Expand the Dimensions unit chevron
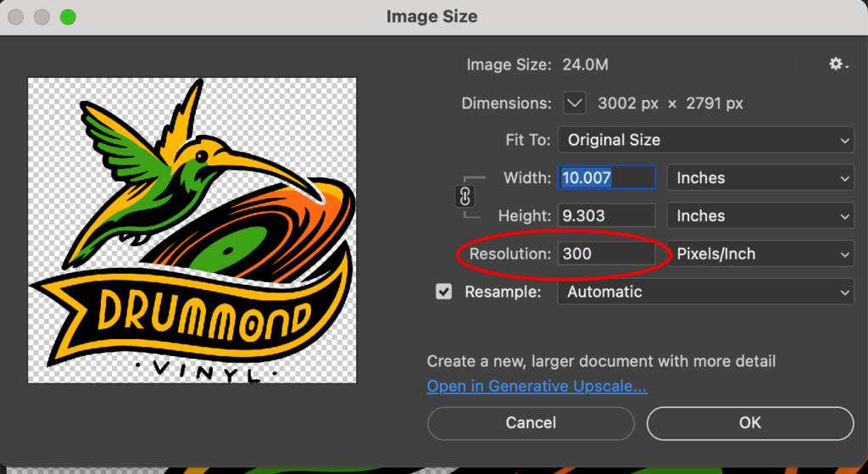Image resolution: width=868 pixels, height=474 pixels. click(x=575, y=103)
